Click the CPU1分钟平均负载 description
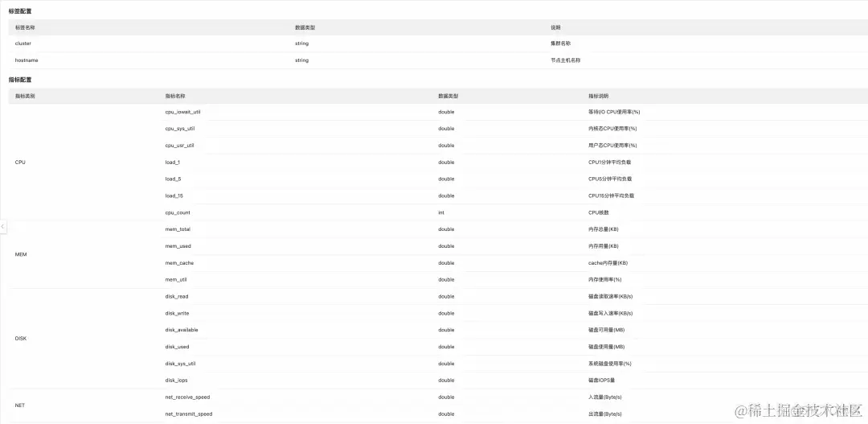Viewport: 868px width, 424px height. coord(609,163)
